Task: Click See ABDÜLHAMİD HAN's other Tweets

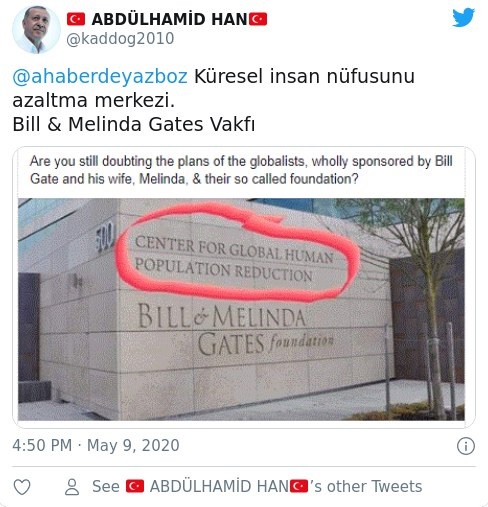Action: [x=257, y=486]
